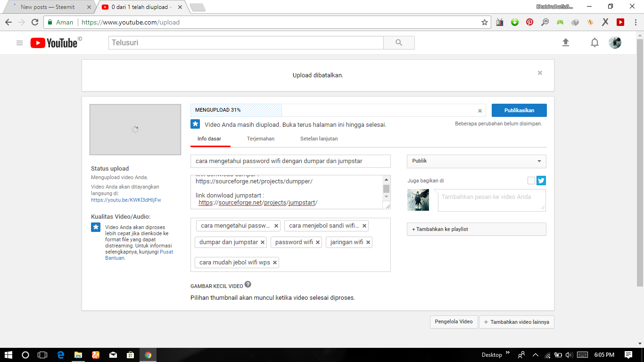Screen dimensions: 644x362
Task: Open Pengelola Video
Action: [x=454, y=322]
